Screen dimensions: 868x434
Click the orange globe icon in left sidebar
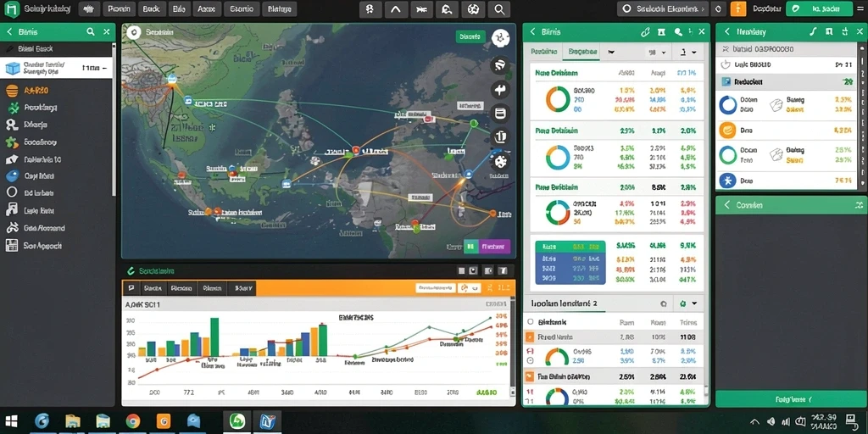(x=12, y=90)
